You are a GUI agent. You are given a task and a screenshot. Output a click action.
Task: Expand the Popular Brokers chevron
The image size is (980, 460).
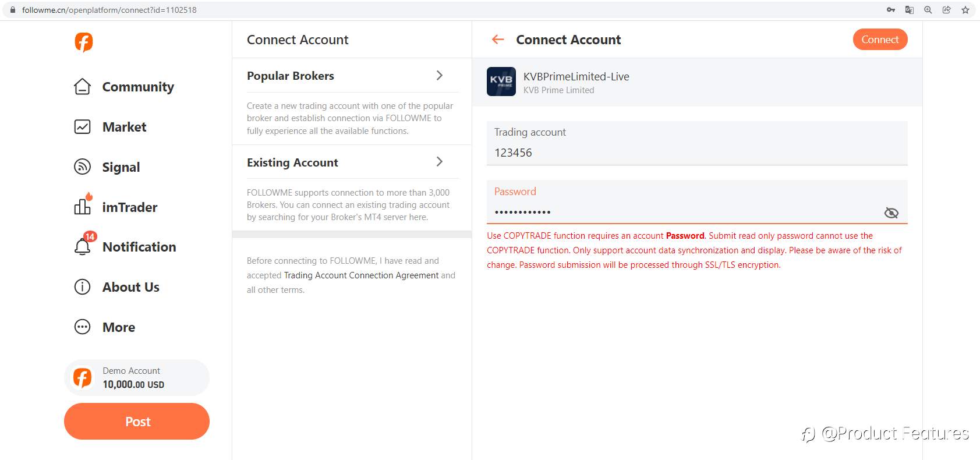tap(440, 75)
